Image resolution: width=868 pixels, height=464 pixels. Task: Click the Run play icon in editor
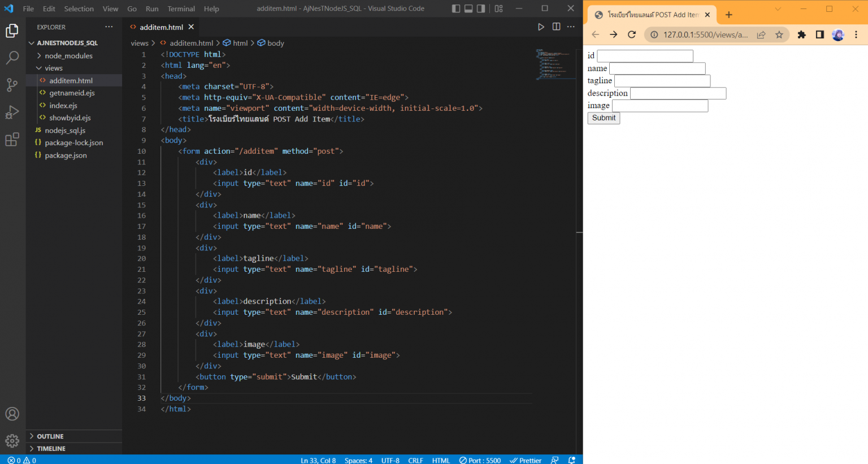[x=541, y=27]
